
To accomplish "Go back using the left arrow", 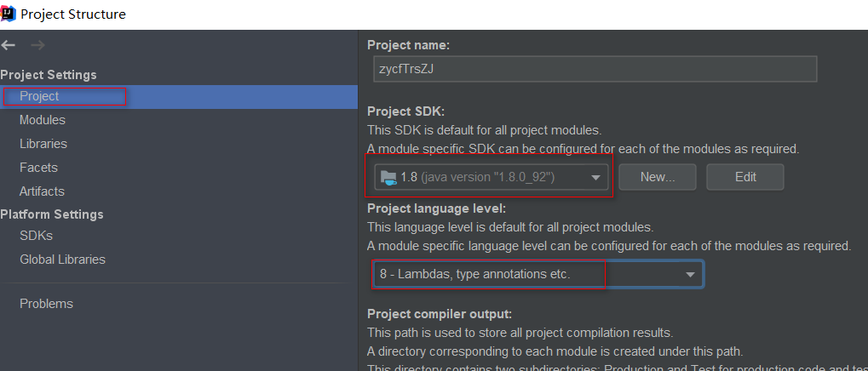I will coord(9,45).
